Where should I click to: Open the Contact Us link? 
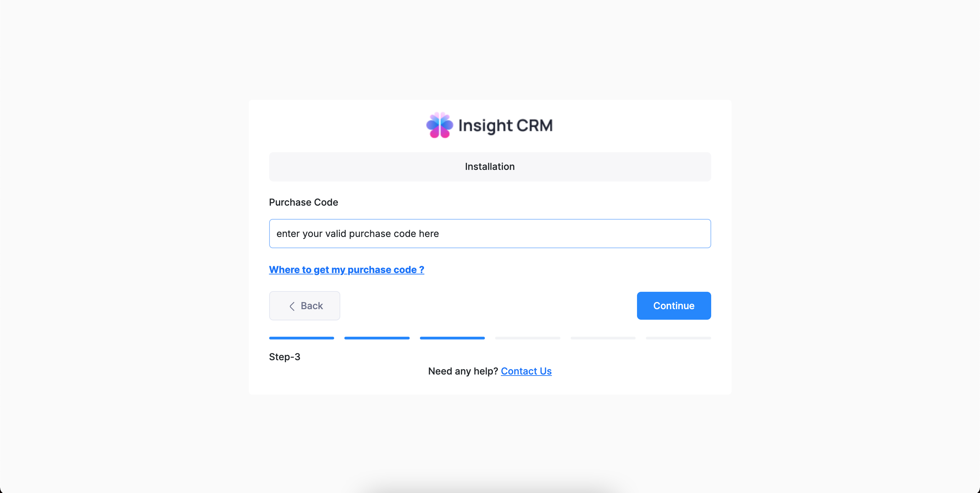[x=526, y=371]
